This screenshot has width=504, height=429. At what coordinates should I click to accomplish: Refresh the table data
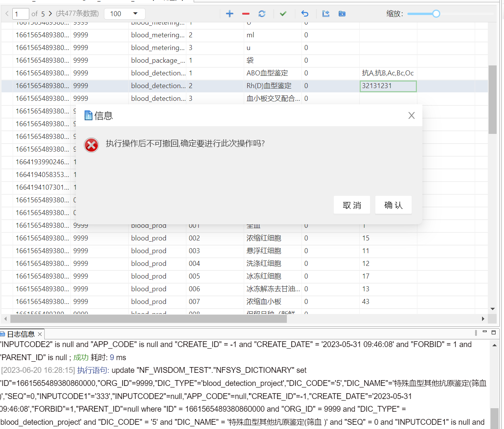pyautogui.click(x=262, y=14)
